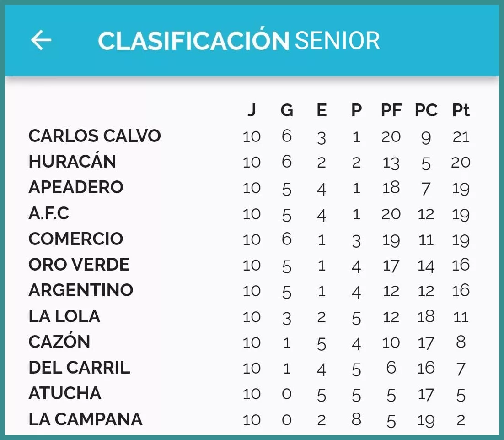This screenshot has width=504, height=440.
Task: Click the E draws column header
Action: point(322,110)
